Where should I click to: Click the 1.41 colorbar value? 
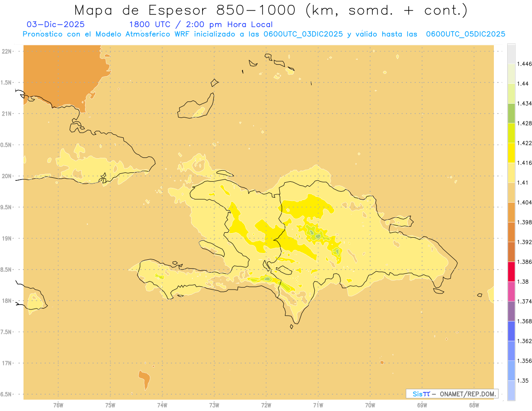coord(524,182)
